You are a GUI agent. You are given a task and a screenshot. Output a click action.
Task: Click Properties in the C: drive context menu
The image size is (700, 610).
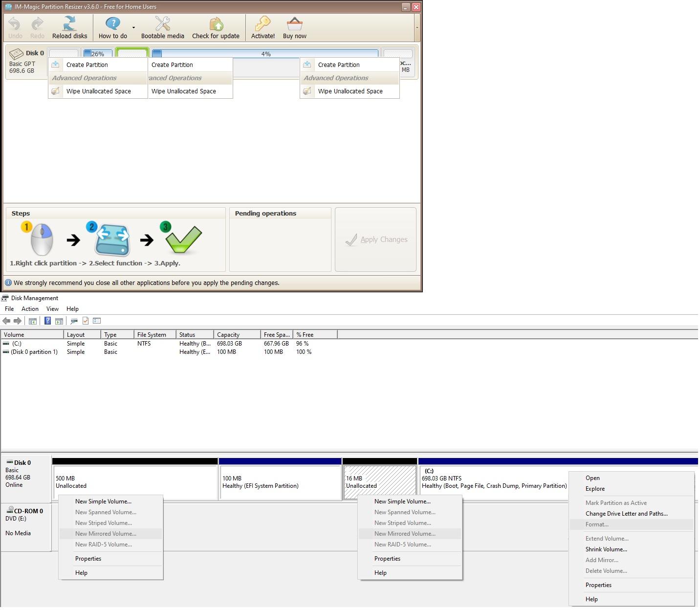coord(632,585)
